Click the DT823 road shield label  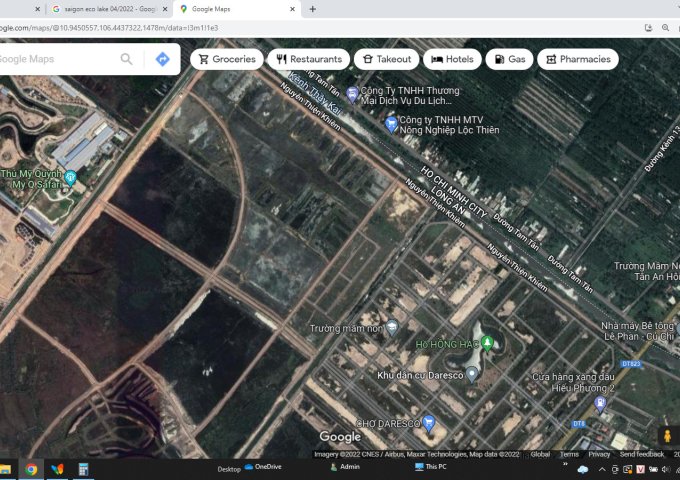(x=631, y=363)
